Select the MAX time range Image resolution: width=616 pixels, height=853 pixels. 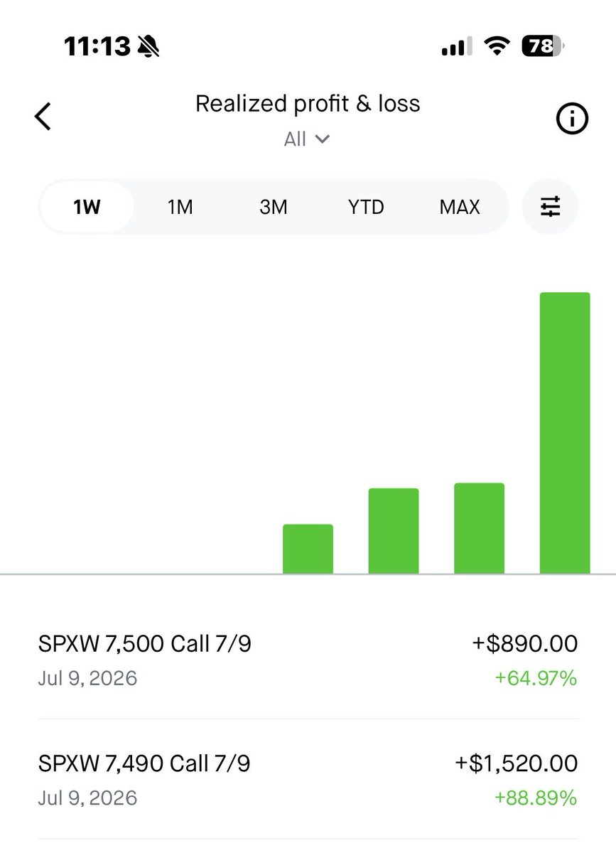(460, 207)
